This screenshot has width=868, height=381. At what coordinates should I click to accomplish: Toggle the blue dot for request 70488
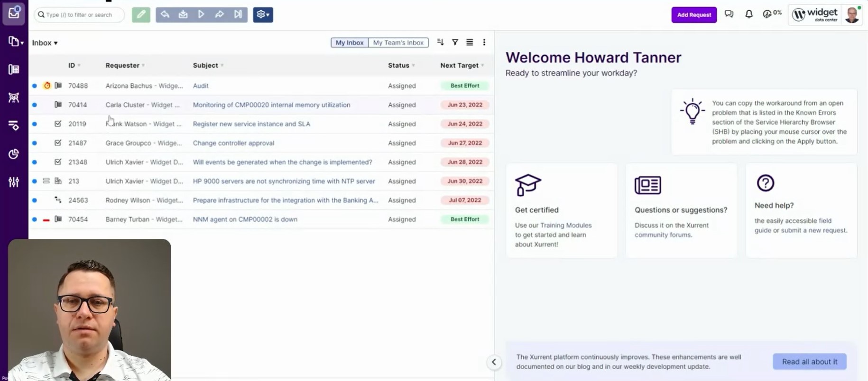(35, 86)
